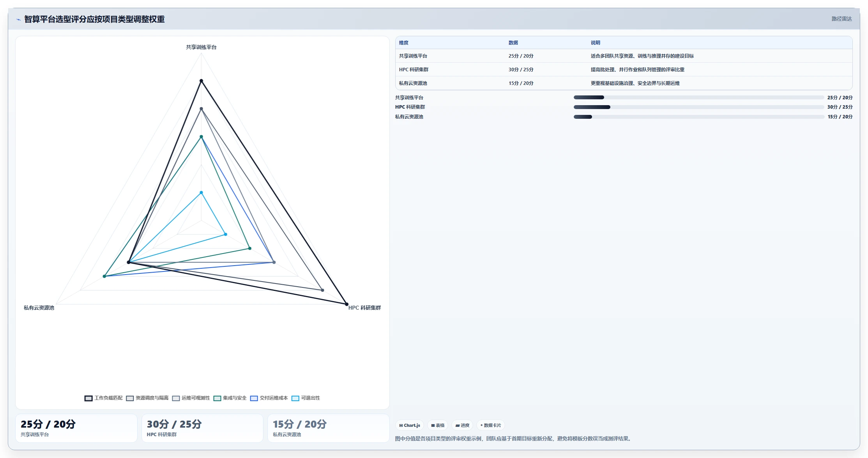The height and width of the screenshot is (458, 868).
Task: Click description 更重视基础设施治理、安全边界与长期运维
Action: tap(635, 83)
